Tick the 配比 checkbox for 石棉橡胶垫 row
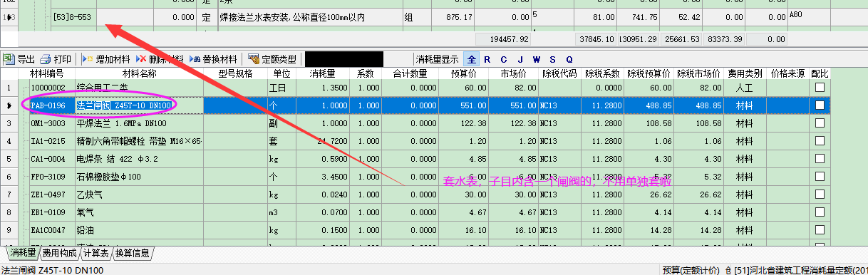The image size is (868, 275). tap(820, 176)
